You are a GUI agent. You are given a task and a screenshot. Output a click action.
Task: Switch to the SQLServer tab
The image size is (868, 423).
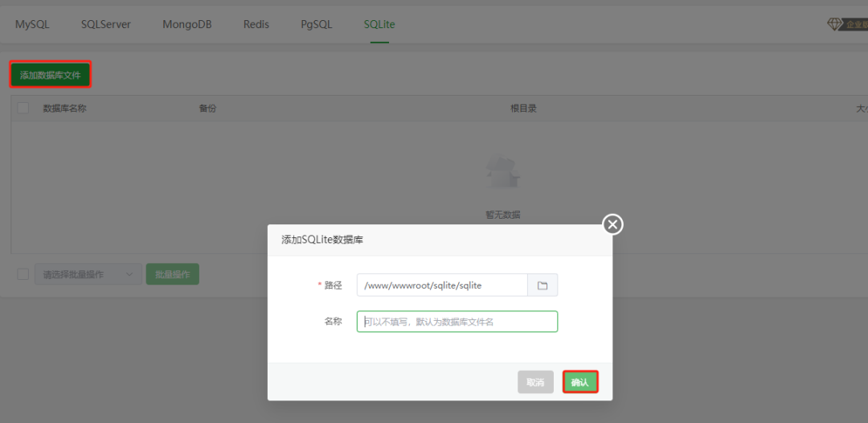106,24
